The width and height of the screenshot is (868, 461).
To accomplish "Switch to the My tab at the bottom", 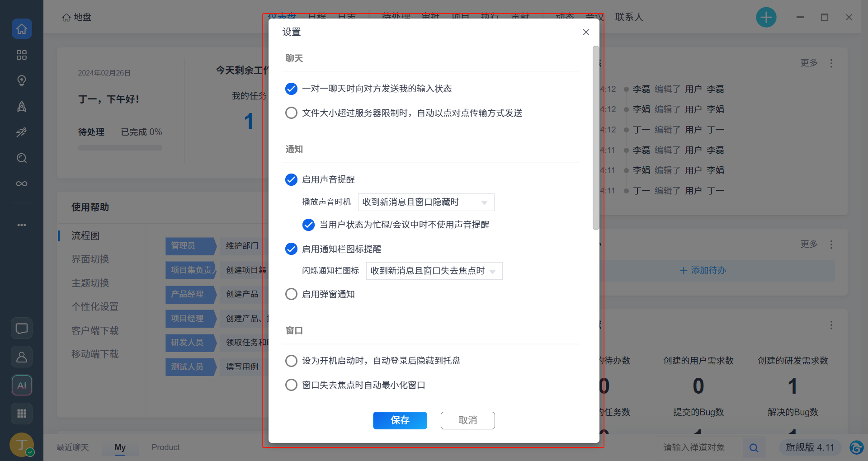I will [x=120, y=447].
